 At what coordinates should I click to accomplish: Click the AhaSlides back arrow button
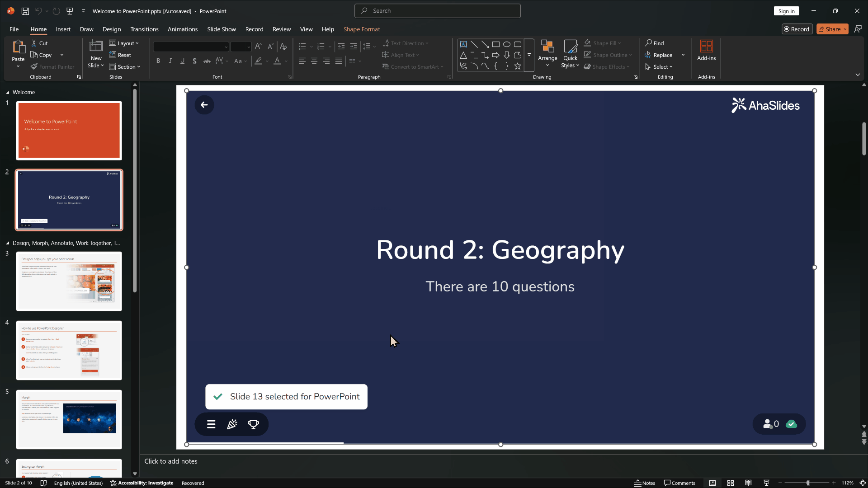coord(204,105)
